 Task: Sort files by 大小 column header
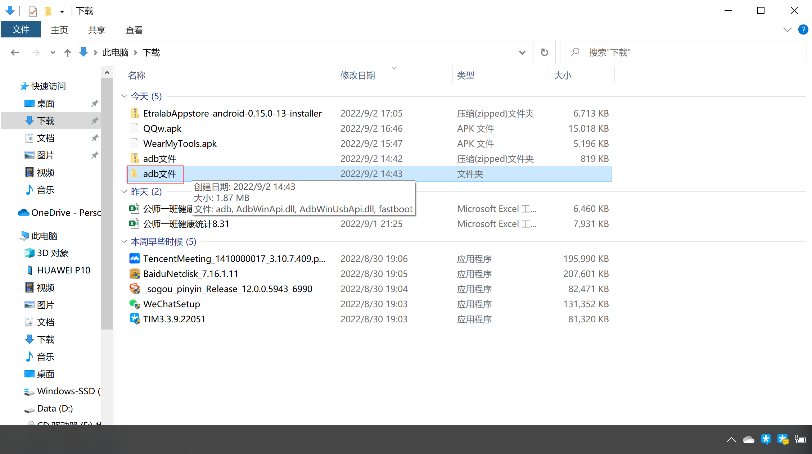click(x=562, y=75)
